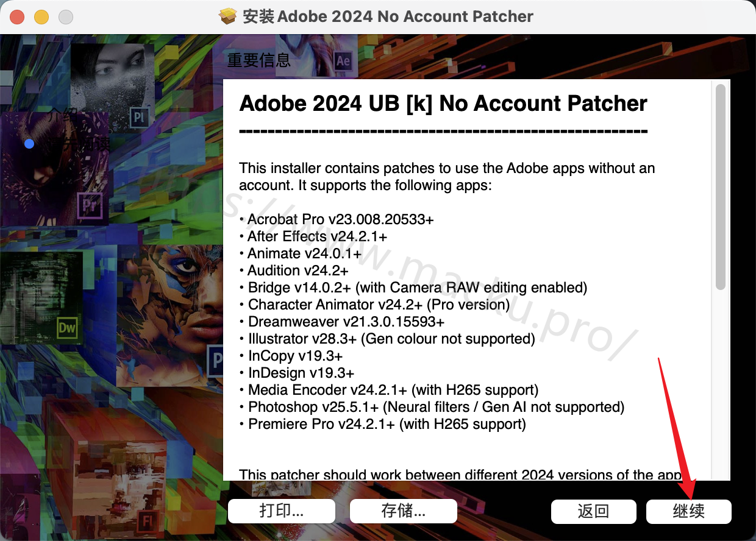Click the blue current-step dot in sidebar
Screen dimensions: 756x541
(29, 144)
